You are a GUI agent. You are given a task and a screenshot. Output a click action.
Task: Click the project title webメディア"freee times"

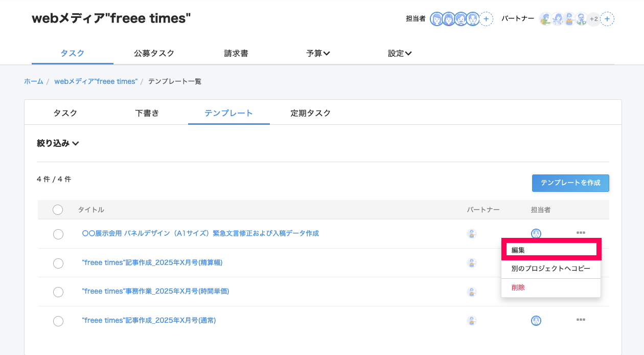tap(111, 19)
